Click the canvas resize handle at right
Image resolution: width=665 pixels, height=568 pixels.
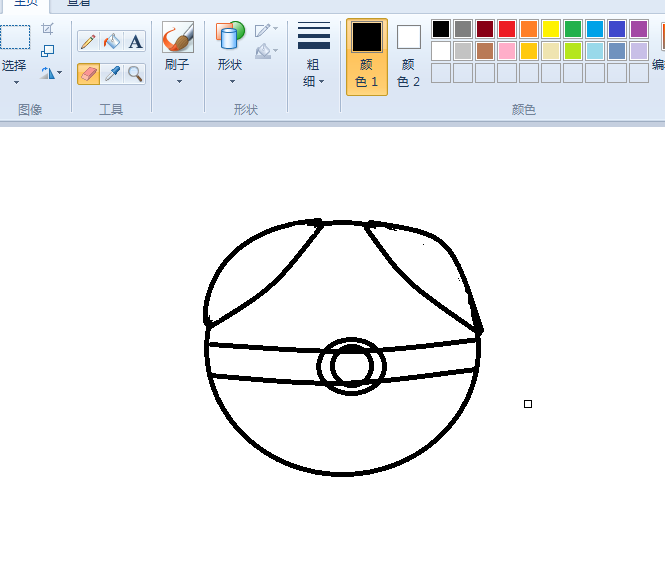pyautogui.click(x=528, y=404)
